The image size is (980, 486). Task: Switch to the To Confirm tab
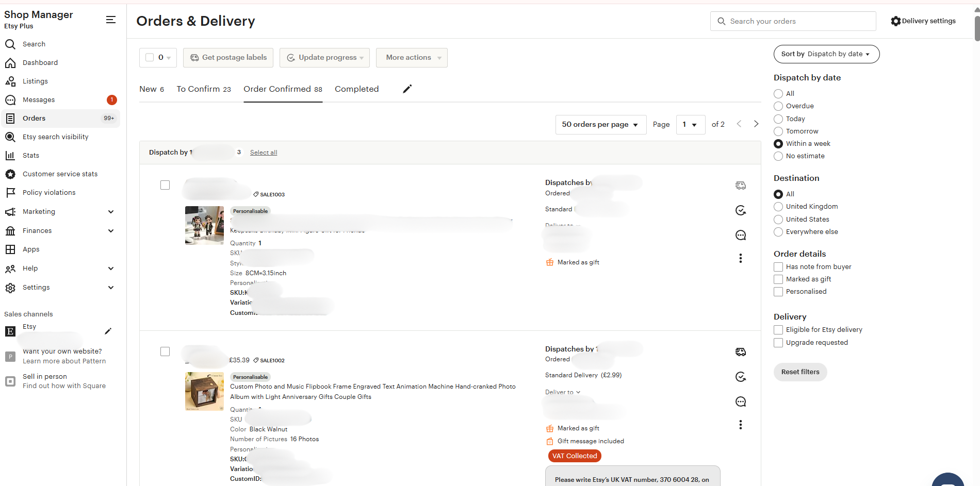pos(204,89)
